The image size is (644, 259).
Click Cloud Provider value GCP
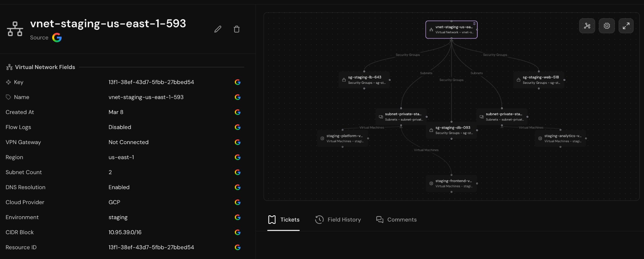click(114, 202)
